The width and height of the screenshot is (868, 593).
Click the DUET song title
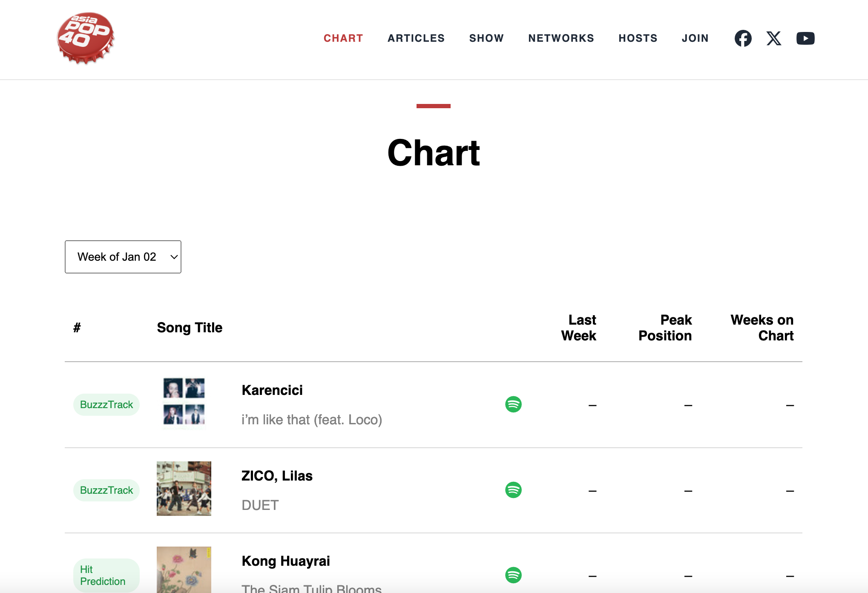tap(260, 505)
